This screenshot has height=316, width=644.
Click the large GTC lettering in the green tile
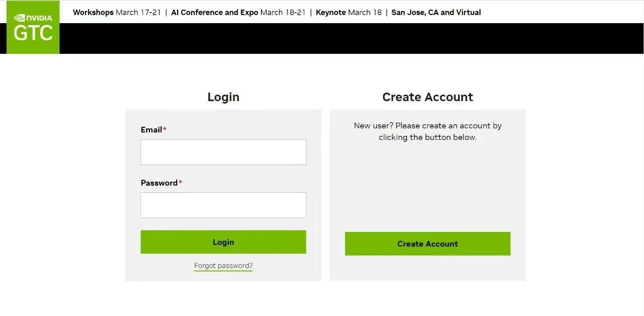click(33, 34)
